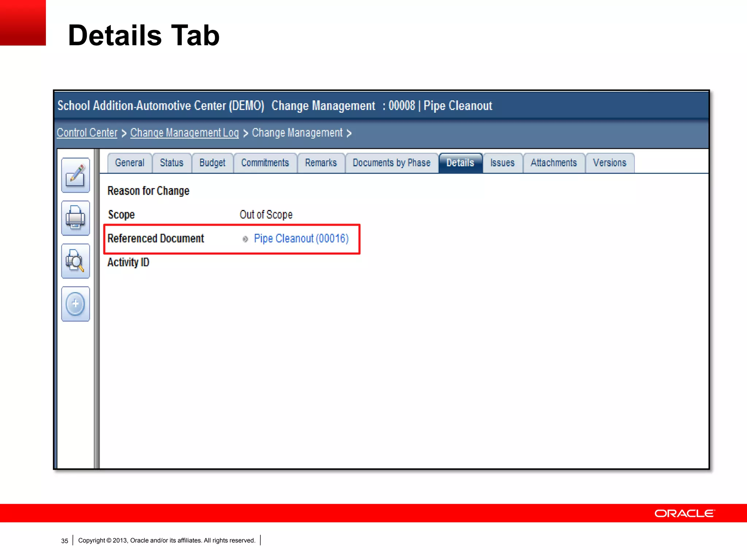This screenshot has height=560, width=747.
Task: Select the active Details tab
Action: coord(460,163)
